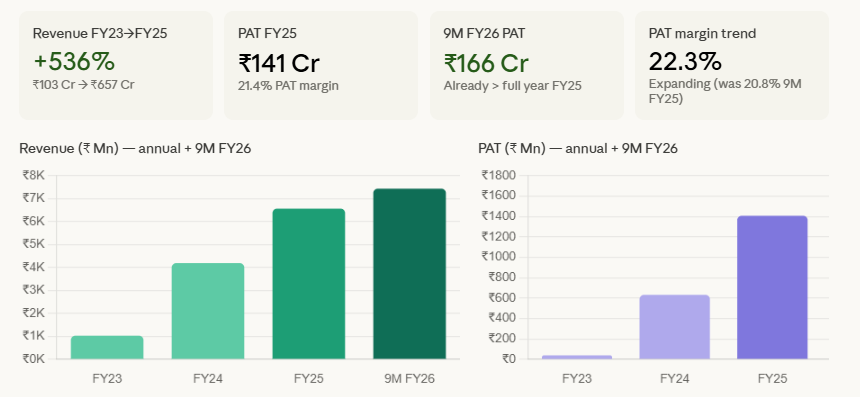Click the 9M FY26 axis label
This screenshot has height=397, width=860.
click(410, 378)
